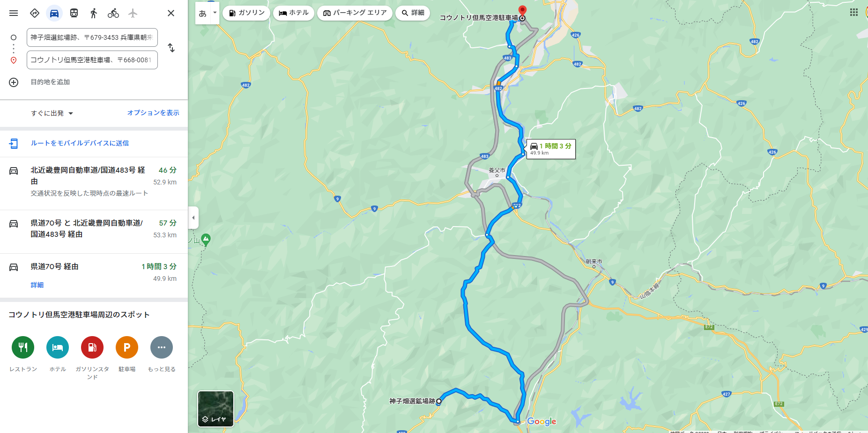Select best travel mode diamond icon
Image resolution: width=868 pixels, height=433 pixels.
click(x=35, y=13)
